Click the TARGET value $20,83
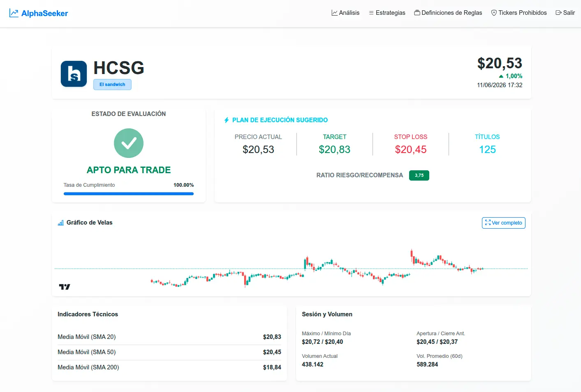Viewport: 581px width, 392px height. (335, 150)
